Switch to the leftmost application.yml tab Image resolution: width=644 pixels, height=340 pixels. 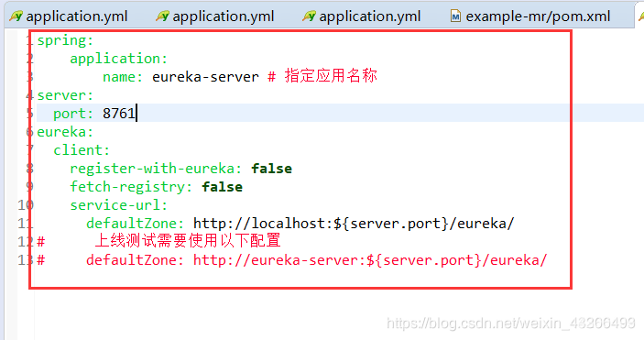pos(69,16)
